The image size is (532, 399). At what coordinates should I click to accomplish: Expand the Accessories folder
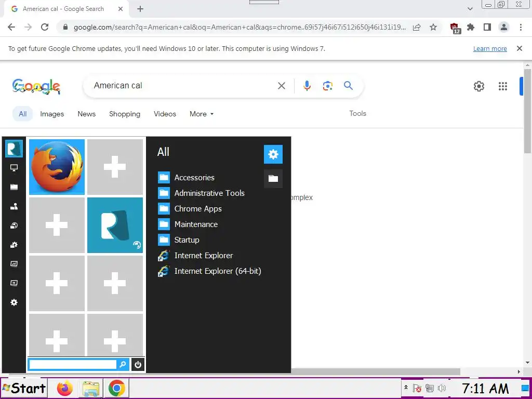coord(187,178)
